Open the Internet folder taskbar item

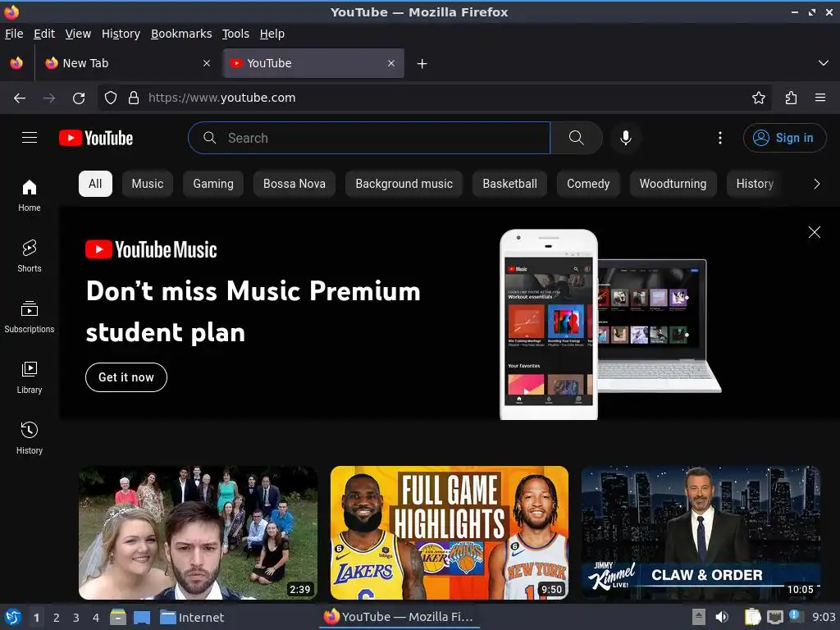click(x=192, y=618)
